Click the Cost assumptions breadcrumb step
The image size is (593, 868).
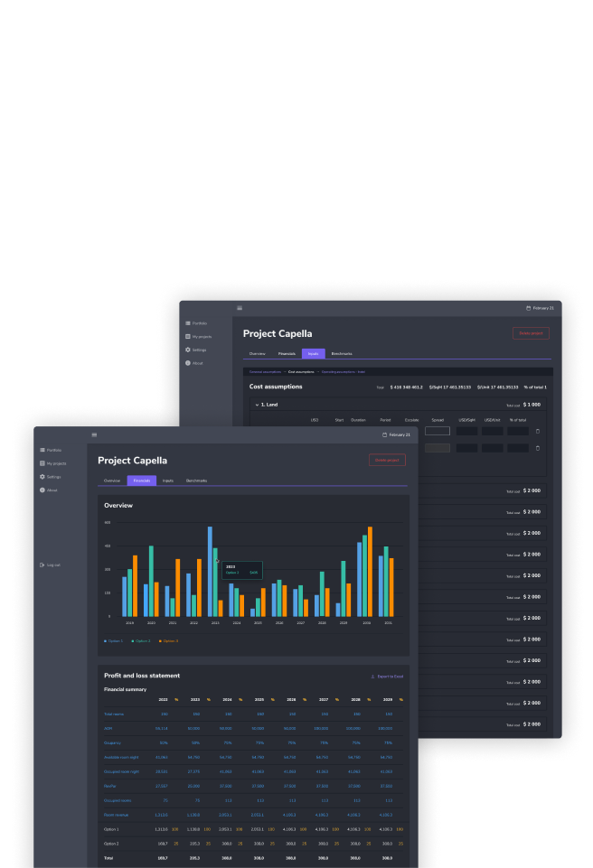coord(301,371)
